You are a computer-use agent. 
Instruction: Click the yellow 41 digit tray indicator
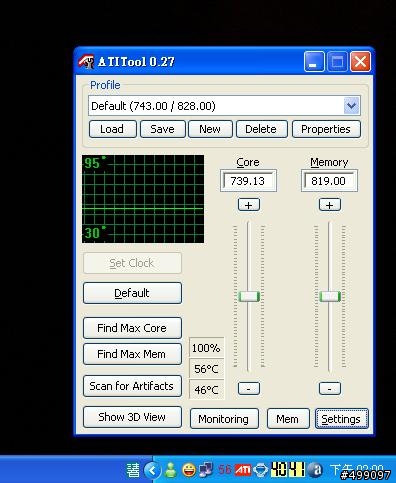[296, 470]
